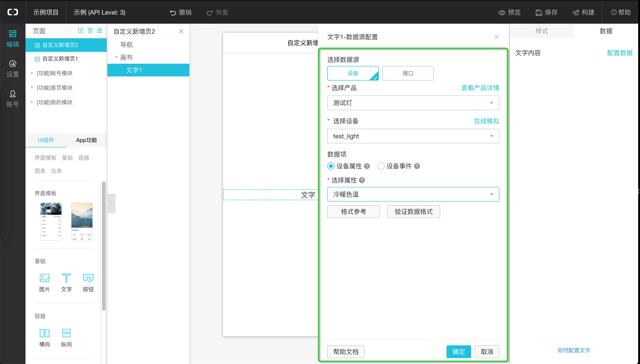Screen dimensions: 640x364
Task: Click 撤销 undo in the top bar
Action: pyautogui.click(x=180, y=12)
